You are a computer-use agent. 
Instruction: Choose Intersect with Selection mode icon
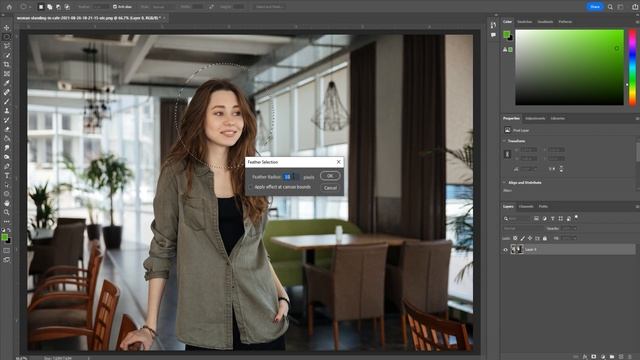click(x=67, y=7)
